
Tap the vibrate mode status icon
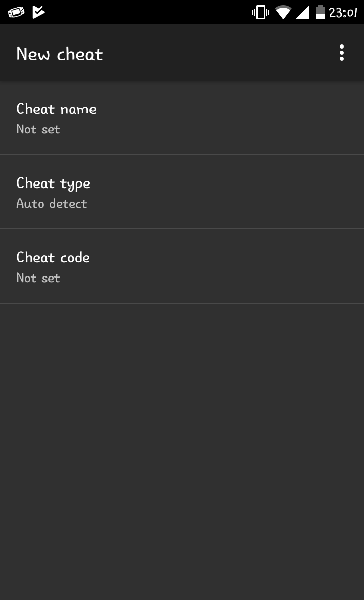coord(260,12)
